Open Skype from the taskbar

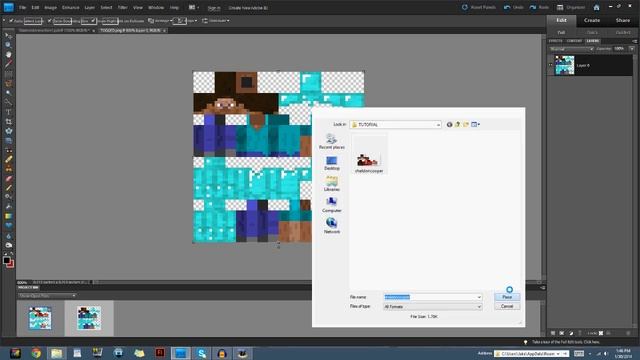(x=201, y=353)
